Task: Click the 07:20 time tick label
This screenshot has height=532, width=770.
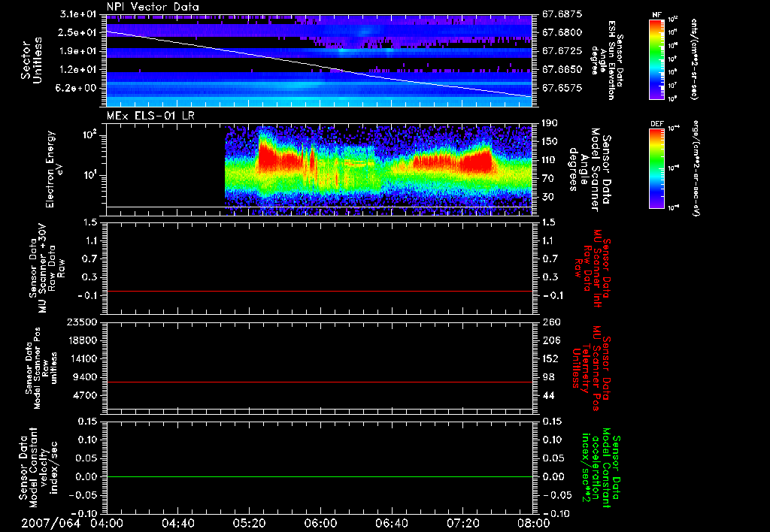Action: 462,523
